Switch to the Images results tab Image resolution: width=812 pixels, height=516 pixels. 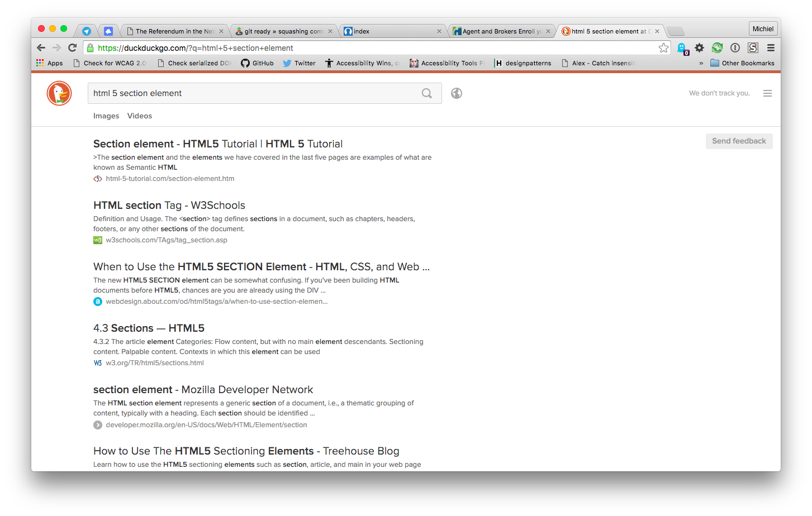pyautogui.click(x=106, y=116)
